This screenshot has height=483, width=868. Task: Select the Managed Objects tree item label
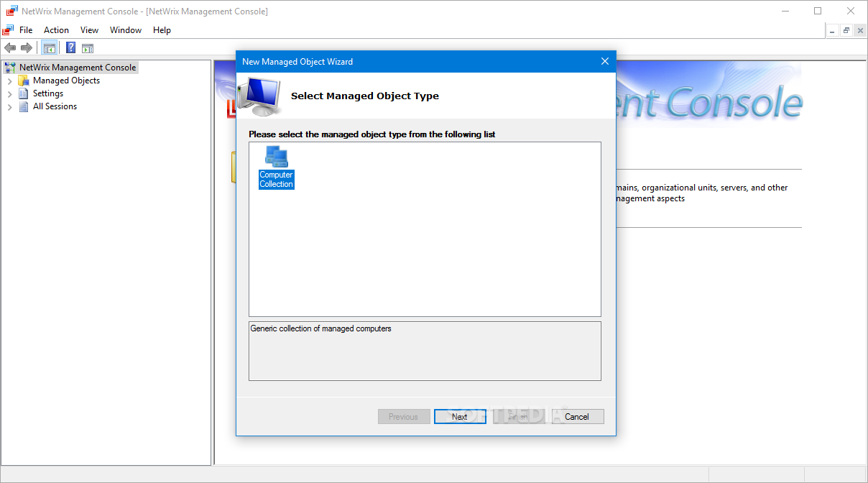pos(66,80)
